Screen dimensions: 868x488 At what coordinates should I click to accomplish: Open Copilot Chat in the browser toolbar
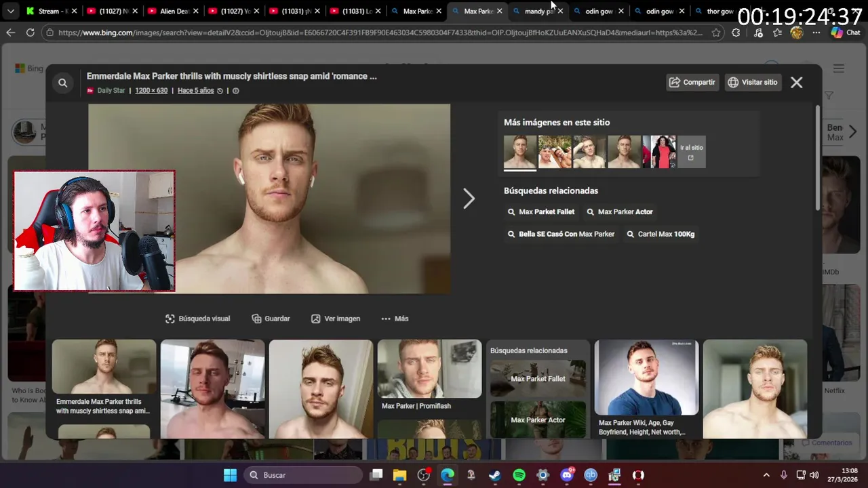(x=846, y=33)
